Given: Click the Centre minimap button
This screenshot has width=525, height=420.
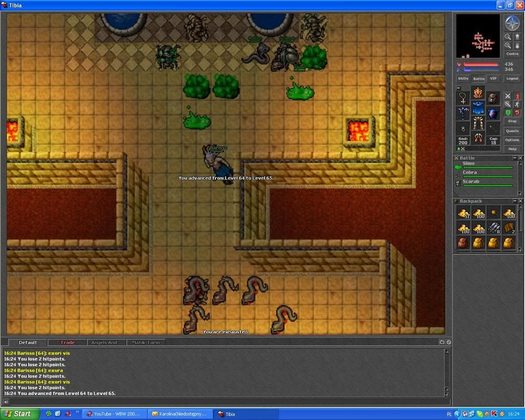Looking at the screenshot, I should click(x=512, y=54).
